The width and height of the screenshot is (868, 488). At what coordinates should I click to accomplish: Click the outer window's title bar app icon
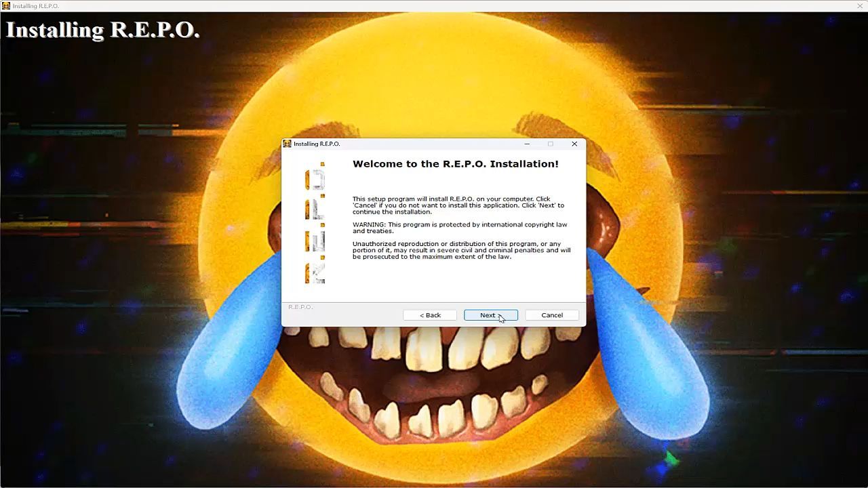(x=6, y=5)
